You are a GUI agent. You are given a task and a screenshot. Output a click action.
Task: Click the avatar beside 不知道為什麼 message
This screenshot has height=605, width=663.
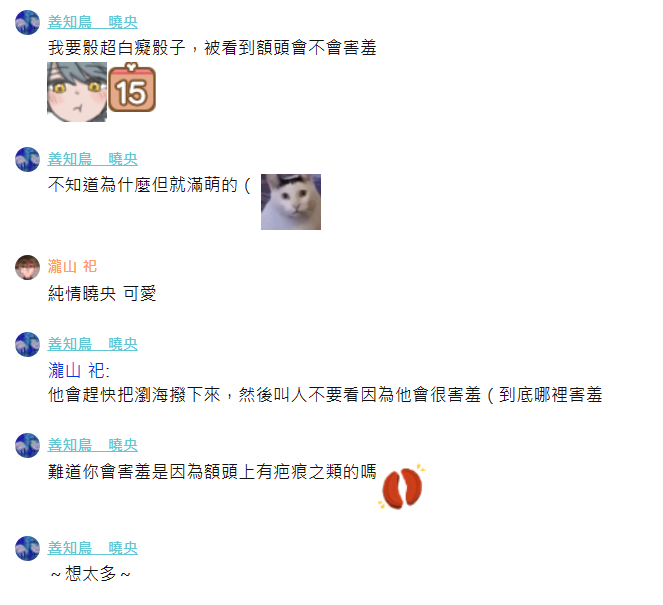(27, 159)
